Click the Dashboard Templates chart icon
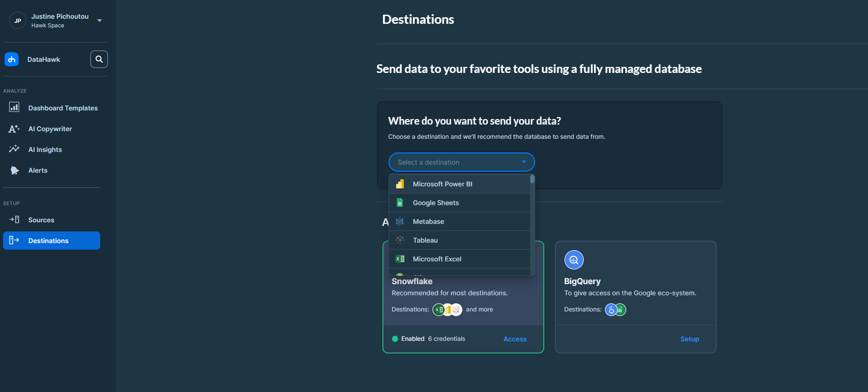This screenshot has height=392, width=868. (x=14, y=107)
